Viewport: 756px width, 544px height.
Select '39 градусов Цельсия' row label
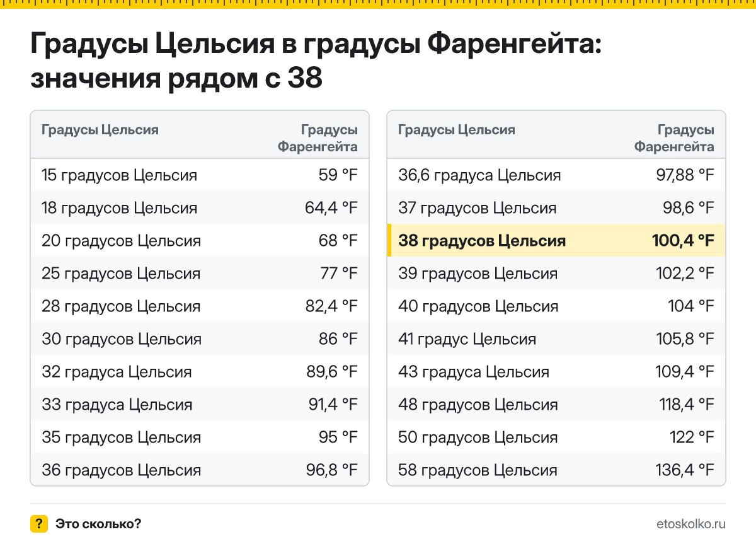pos(478,274)
